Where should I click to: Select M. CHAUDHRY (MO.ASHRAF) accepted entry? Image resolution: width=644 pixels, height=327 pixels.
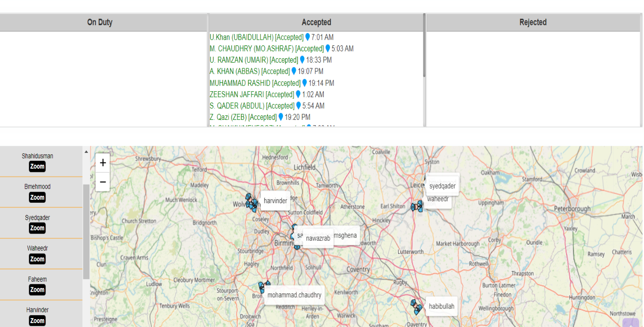pos(267,49)
